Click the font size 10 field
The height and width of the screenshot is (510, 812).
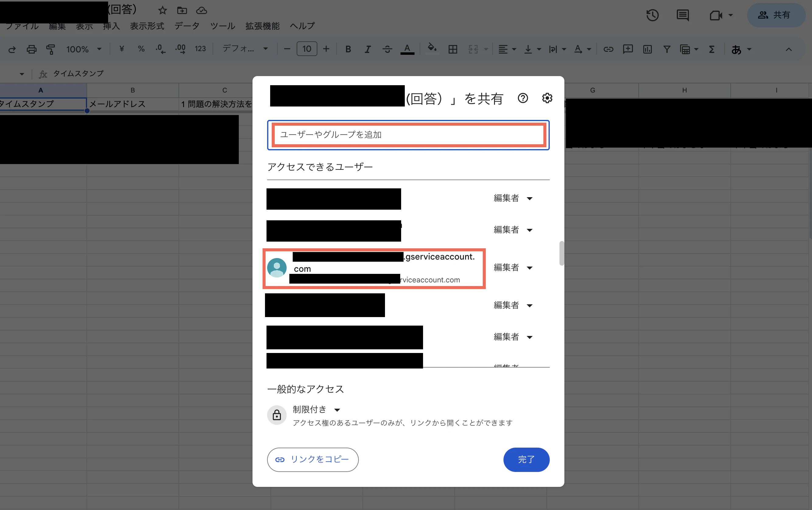(x=306, y=49)
